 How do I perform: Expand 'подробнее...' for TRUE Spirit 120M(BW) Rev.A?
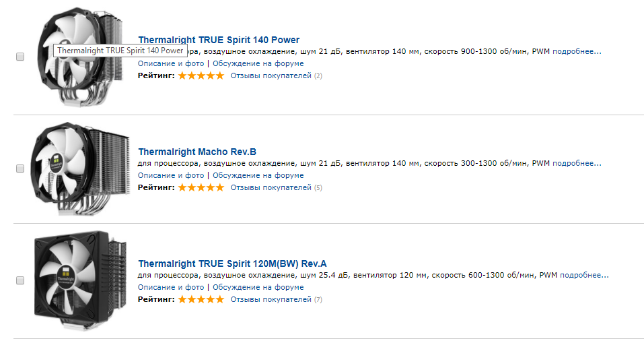point(584,275)
